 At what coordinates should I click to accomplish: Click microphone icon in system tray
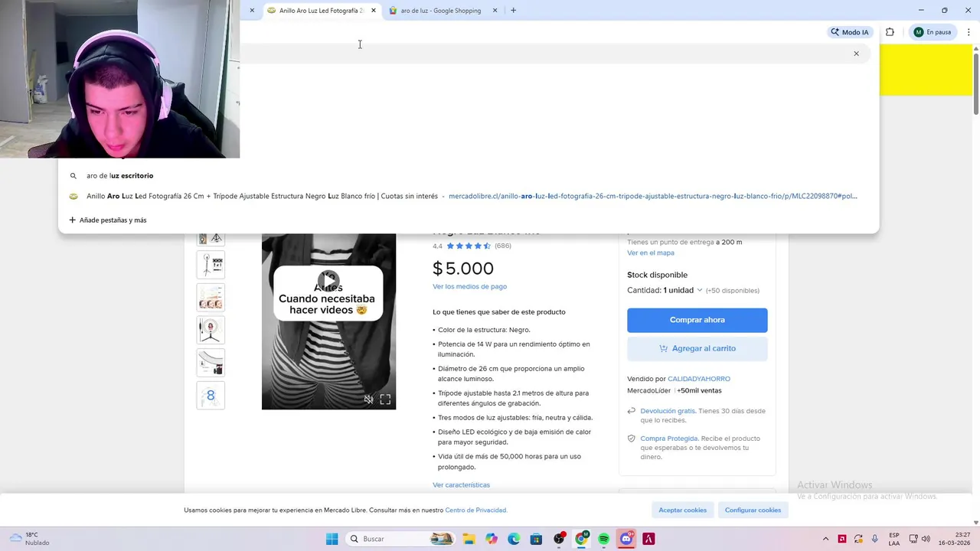pos(874,539)
